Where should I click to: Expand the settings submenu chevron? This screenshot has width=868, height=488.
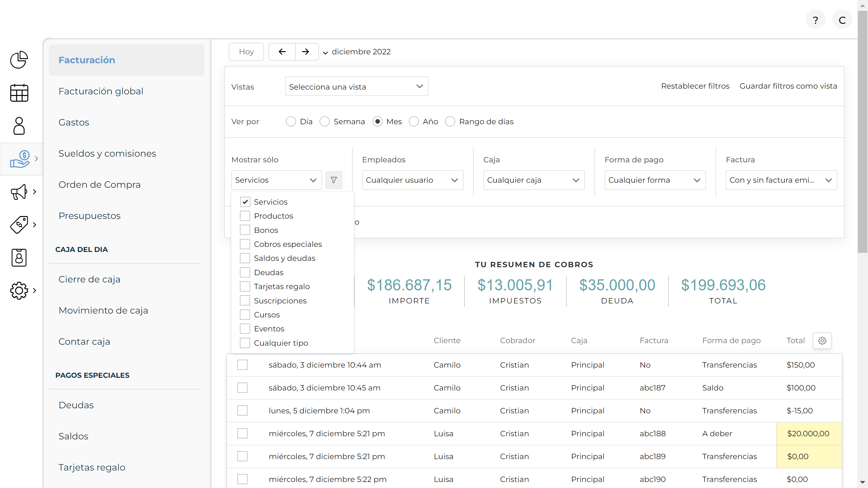click(x=34, y=290)
